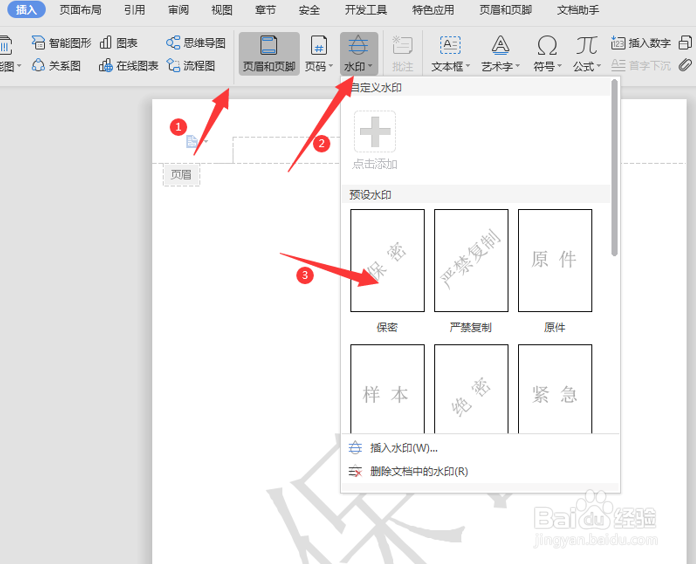Click the 文本框 text box icon

pyautogui.click(x=450, y=45)
